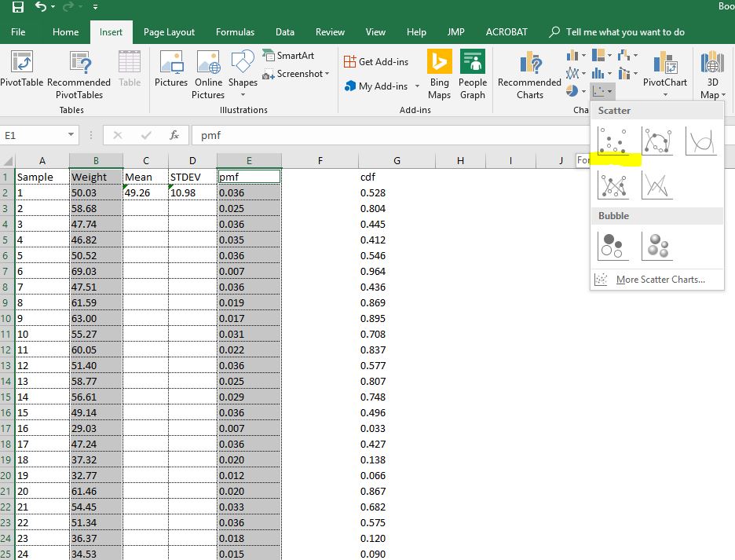This screenshot has height=560, width=735.
Task: Insert a PivotTable
Action: 21,69
